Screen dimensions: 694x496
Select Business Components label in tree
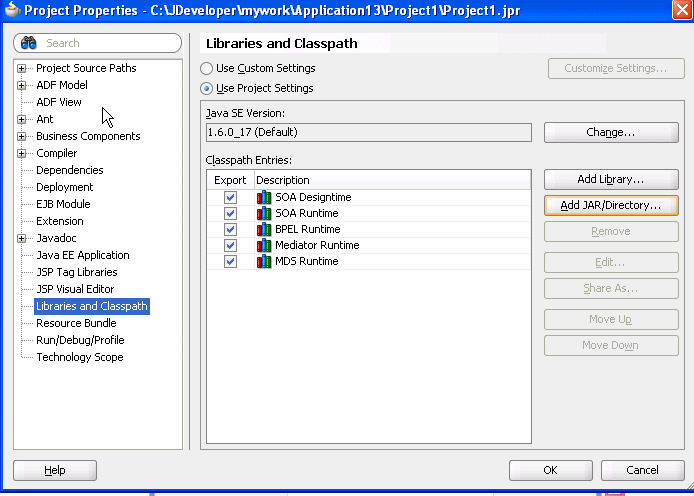tap(88, 136)
